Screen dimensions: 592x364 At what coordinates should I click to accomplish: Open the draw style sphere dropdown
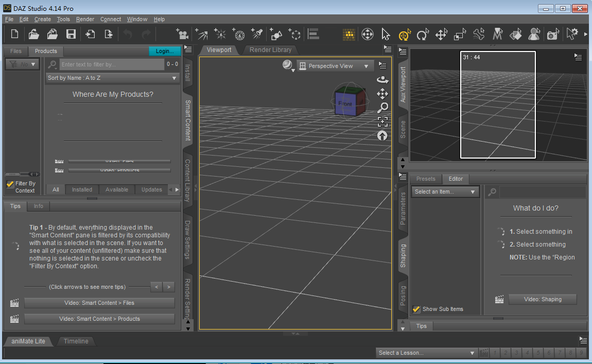point(288,65)
